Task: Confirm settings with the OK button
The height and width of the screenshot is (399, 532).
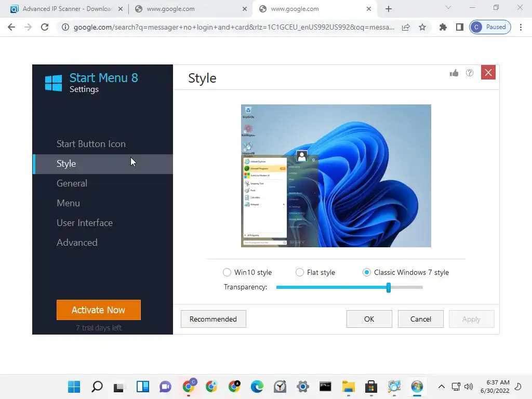Action: click(x=369, y=319)
